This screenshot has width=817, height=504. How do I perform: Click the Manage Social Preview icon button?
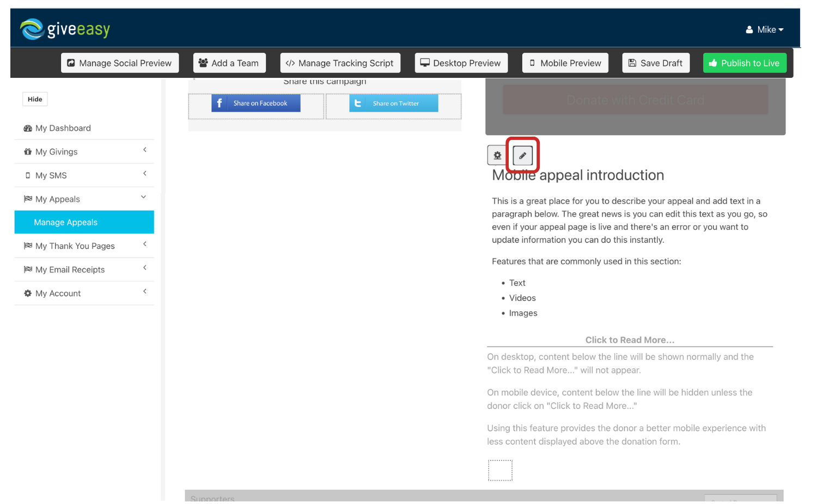click(x=71, y=63)
